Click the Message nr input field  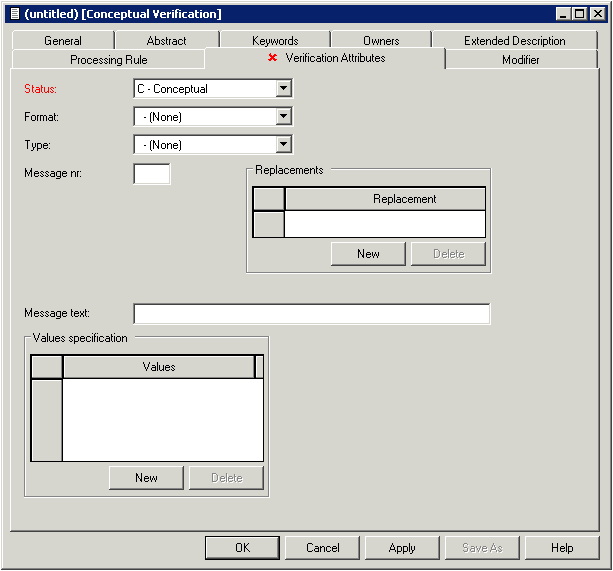tap(152, 174)
